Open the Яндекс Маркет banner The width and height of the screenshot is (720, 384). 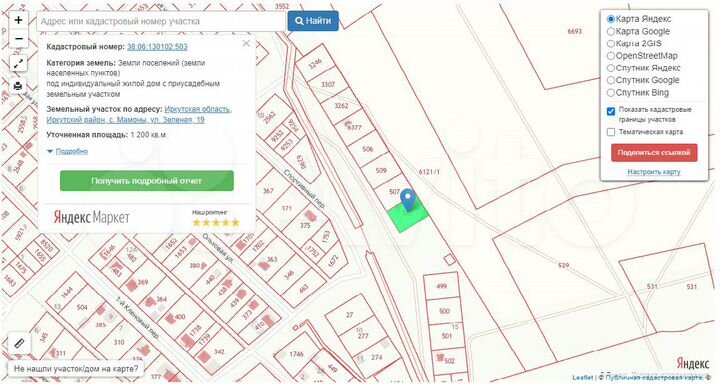click(92, 217)
